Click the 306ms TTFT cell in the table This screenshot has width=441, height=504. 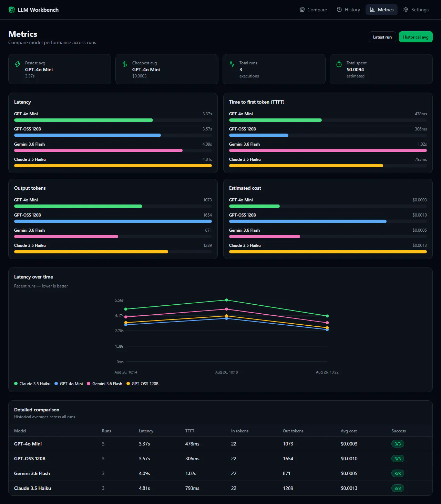tap(192, 459)
